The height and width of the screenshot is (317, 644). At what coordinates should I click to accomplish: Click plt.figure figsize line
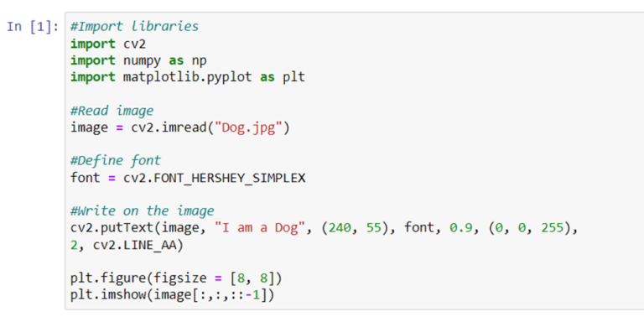(x=176, y=278)
